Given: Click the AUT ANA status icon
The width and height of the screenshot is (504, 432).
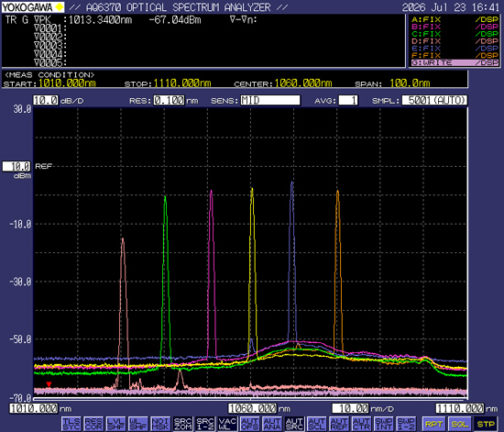Looking at the screenshot, I should tap(272, 424).
